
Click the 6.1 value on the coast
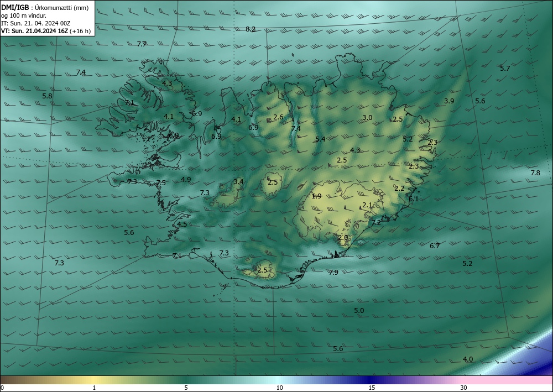[414, 199]
